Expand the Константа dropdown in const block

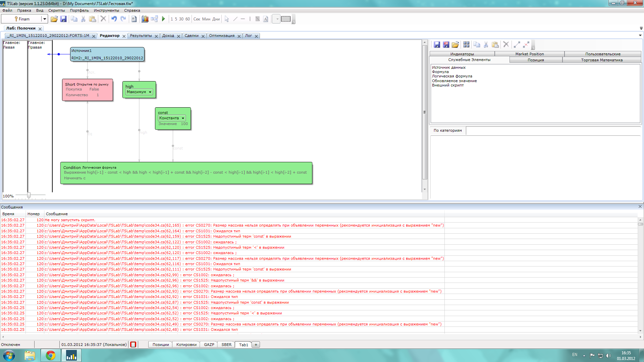pos(183,118)
